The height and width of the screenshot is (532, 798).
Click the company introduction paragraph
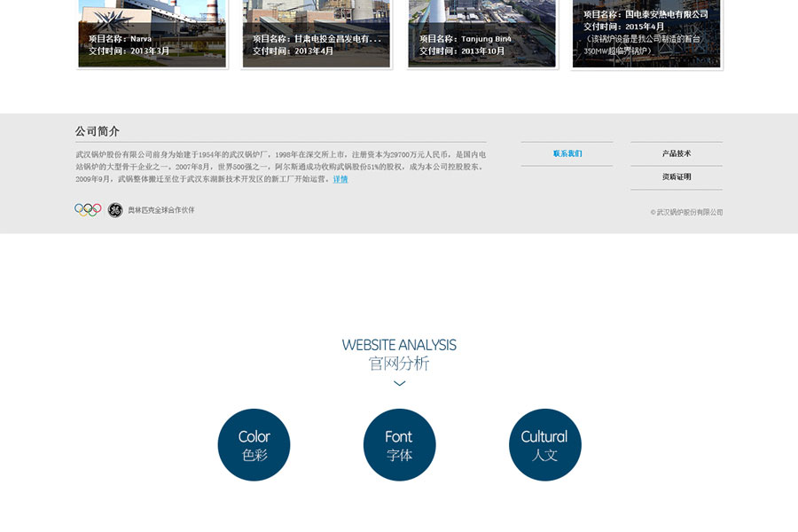280,166
